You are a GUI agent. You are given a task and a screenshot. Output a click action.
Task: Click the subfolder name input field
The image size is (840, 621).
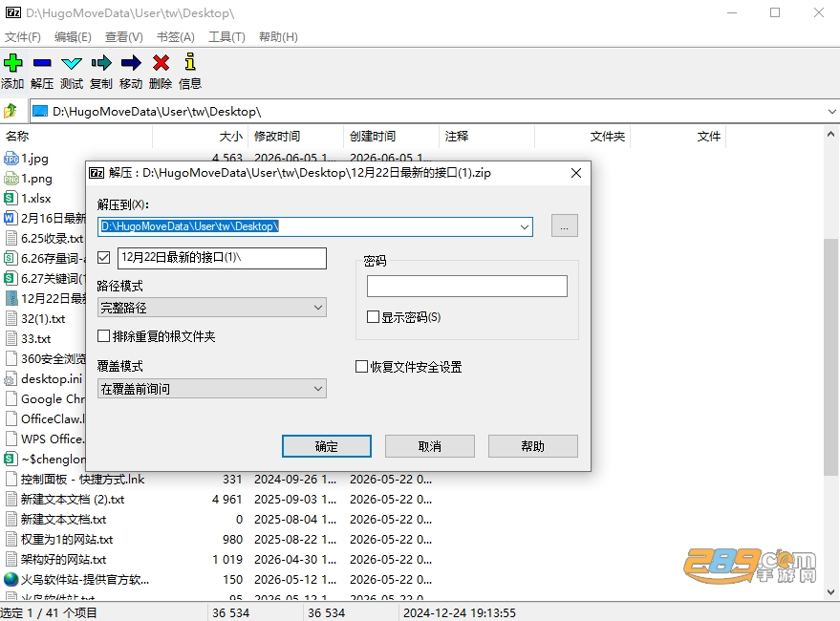[x=223, y=258]
